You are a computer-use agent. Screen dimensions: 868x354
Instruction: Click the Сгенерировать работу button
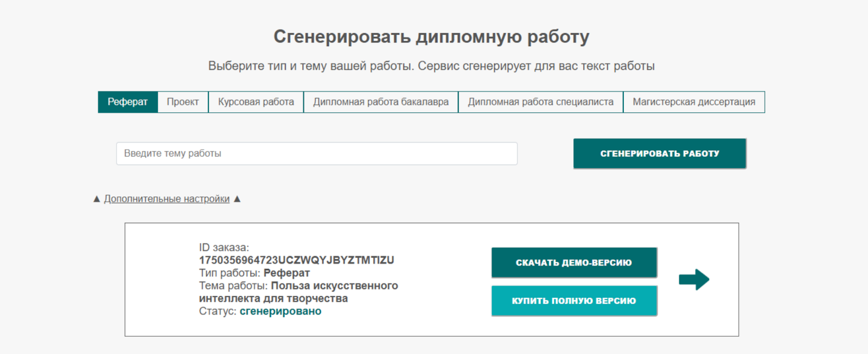660,153
